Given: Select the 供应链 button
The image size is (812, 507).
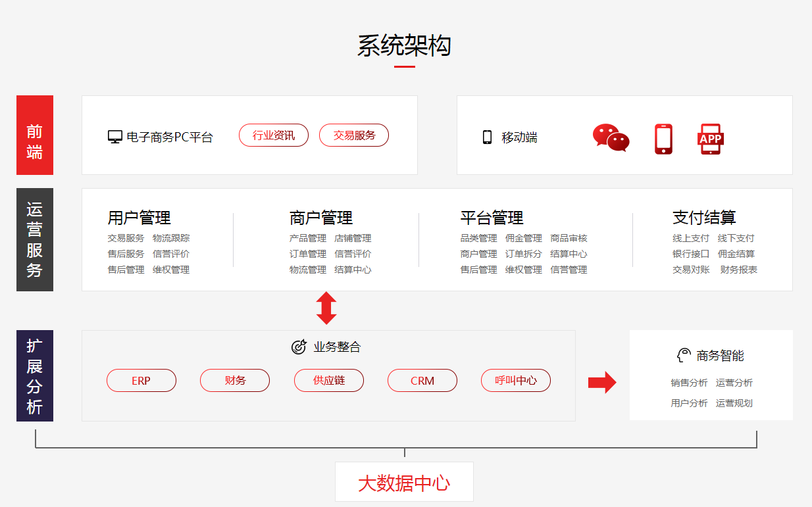Looking at the screenshot, I should point(329,381).
